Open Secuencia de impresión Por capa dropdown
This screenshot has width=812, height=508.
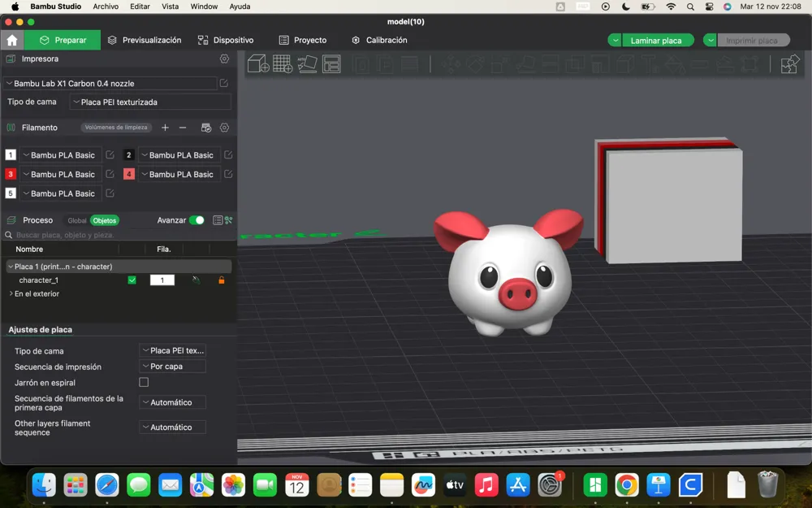coord(172,367)
